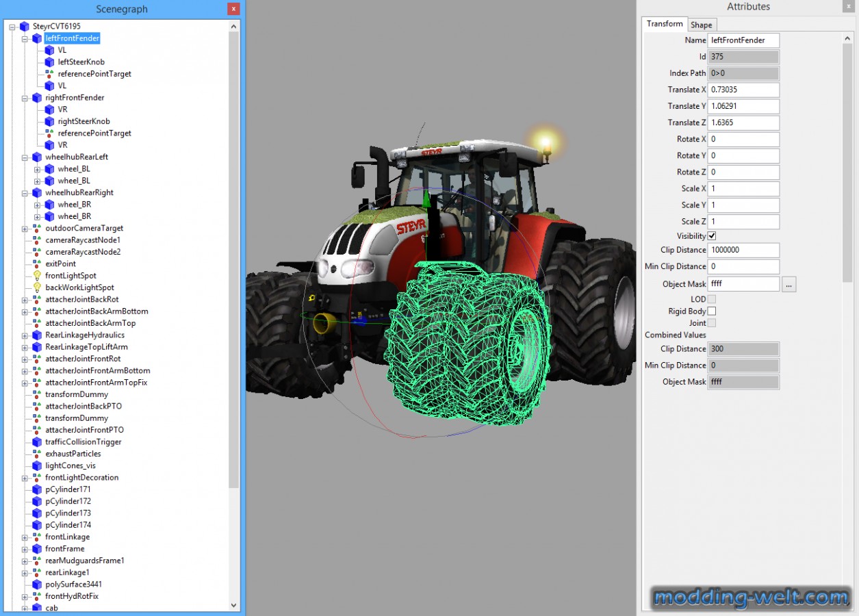859x616 pixels.
Task: Select the Transform tab
Action: tap(665, 24)
